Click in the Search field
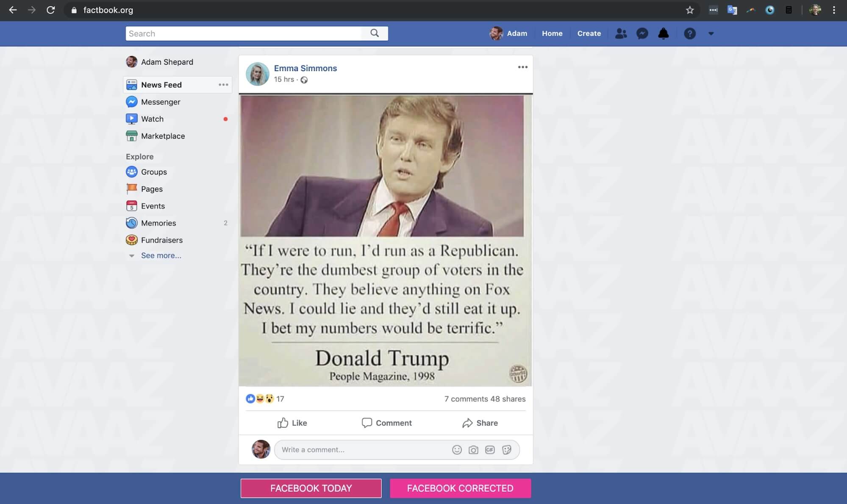847x504 pixels. click(244, 33)
